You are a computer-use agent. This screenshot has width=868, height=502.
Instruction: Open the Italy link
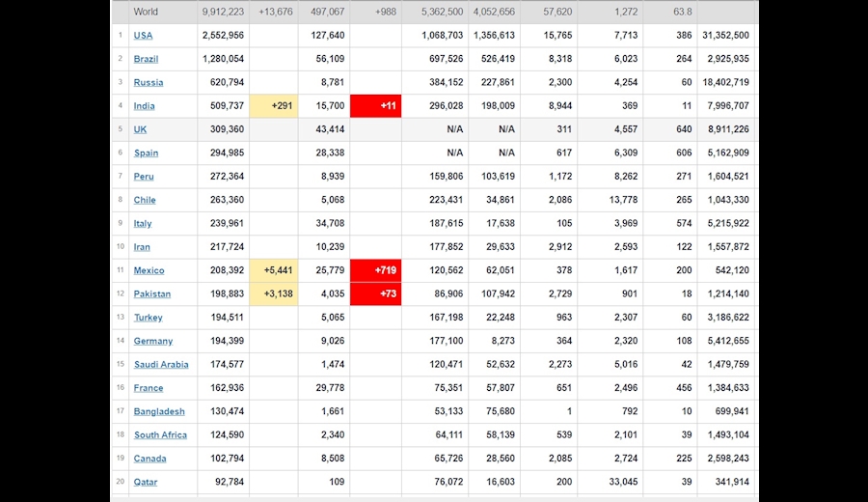click(143, 223)
